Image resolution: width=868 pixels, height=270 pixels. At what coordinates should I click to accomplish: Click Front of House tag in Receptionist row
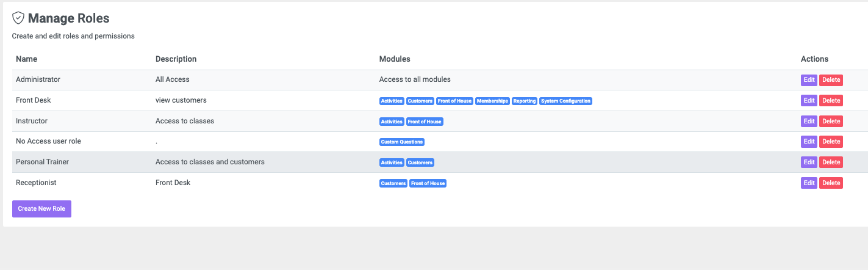[428, 183]
